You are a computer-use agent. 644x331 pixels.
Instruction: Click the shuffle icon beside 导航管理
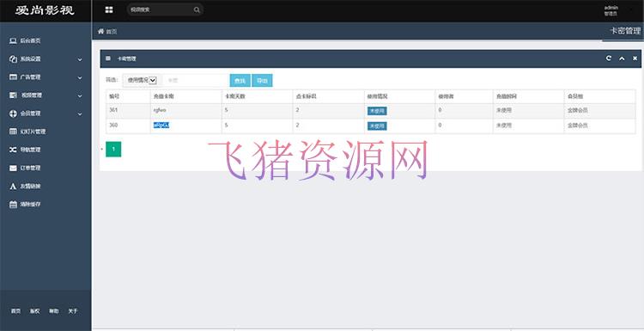pyautogui.click(x=13, y=150)
